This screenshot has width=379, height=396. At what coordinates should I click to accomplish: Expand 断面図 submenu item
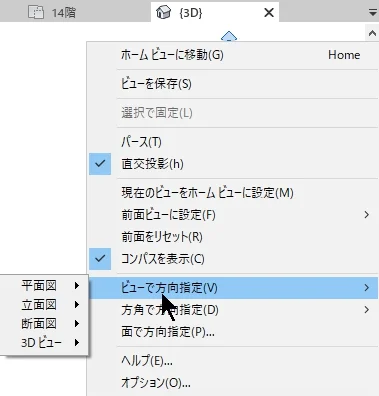coord(44,323)
